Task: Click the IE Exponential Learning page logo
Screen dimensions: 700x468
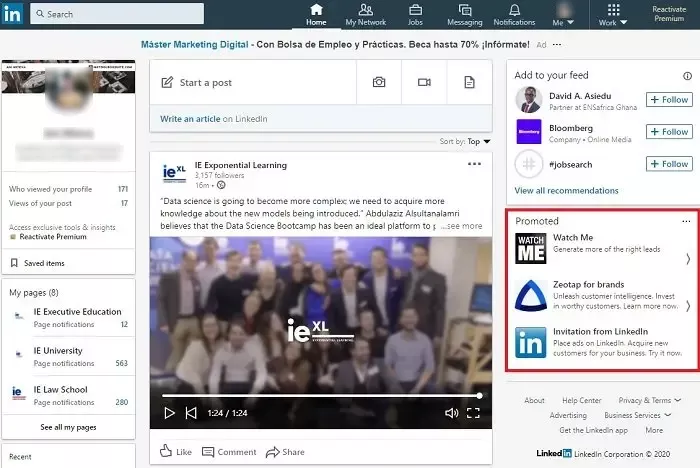Action: coord(174,174)
